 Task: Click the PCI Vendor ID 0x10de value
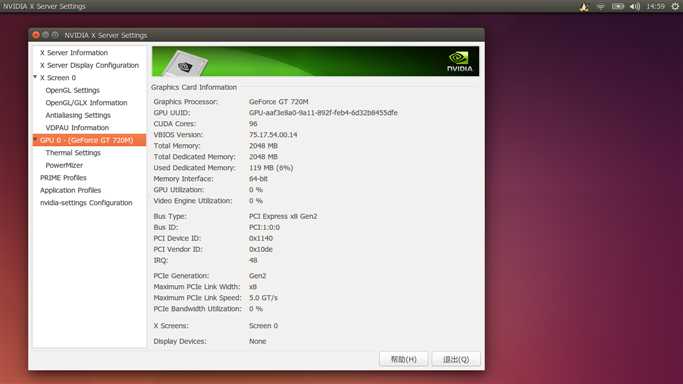pyautogui.click(x=261, y=249)
